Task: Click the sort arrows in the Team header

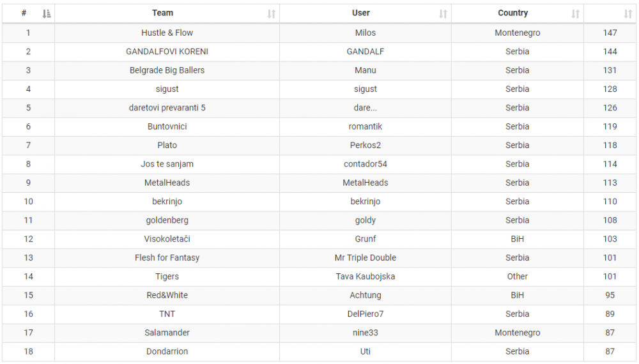Action: [272, 13]
